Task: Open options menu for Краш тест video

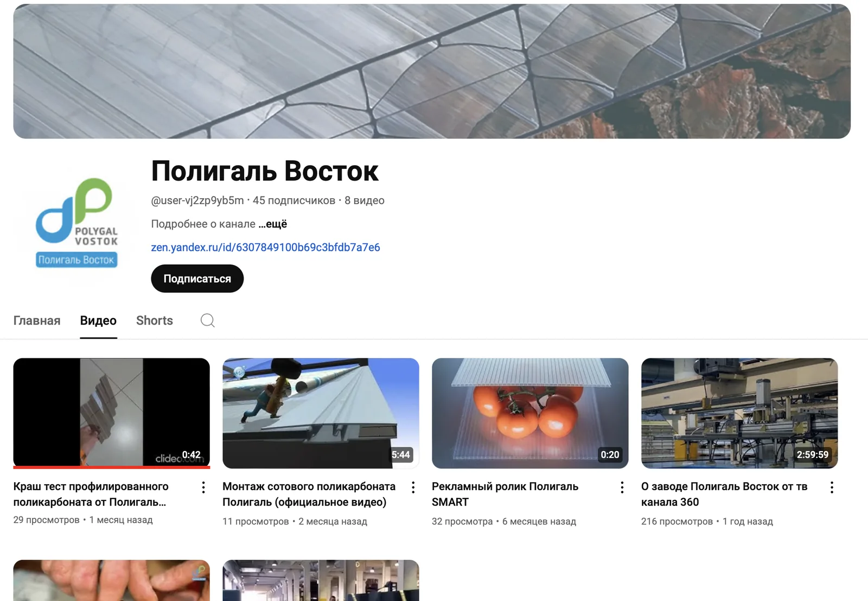Action: pyautogui.click(x=203, y=488)
